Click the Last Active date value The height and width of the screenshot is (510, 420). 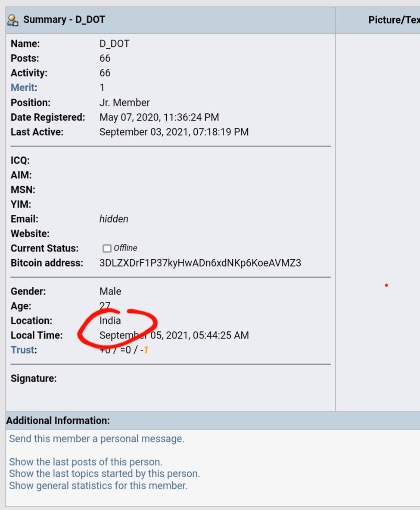click(174, 132)
